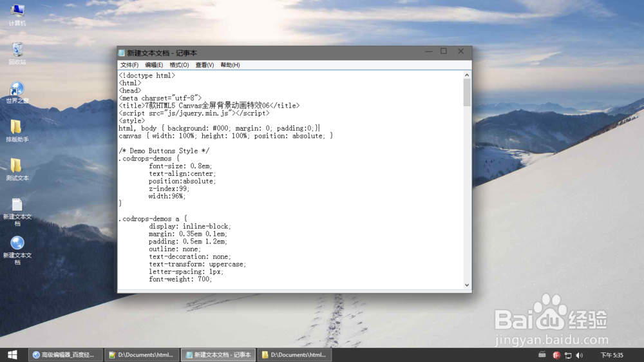Viewport: 644px width, 362px height.
Task: Click the "font-weight: 700;" line
Action: (180, 280)
